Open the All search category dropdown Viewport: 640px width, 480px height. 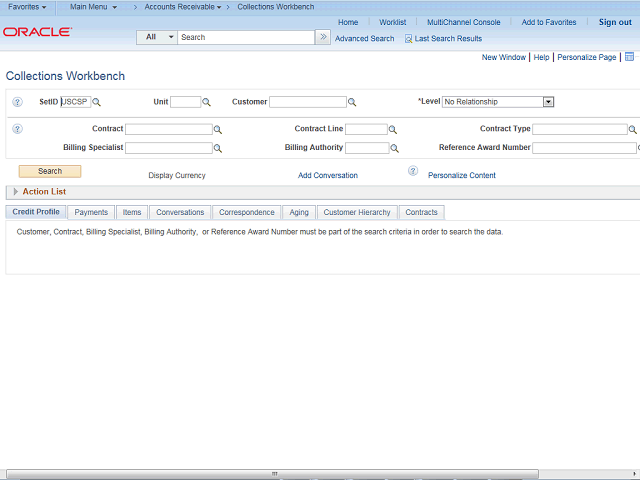157,37
